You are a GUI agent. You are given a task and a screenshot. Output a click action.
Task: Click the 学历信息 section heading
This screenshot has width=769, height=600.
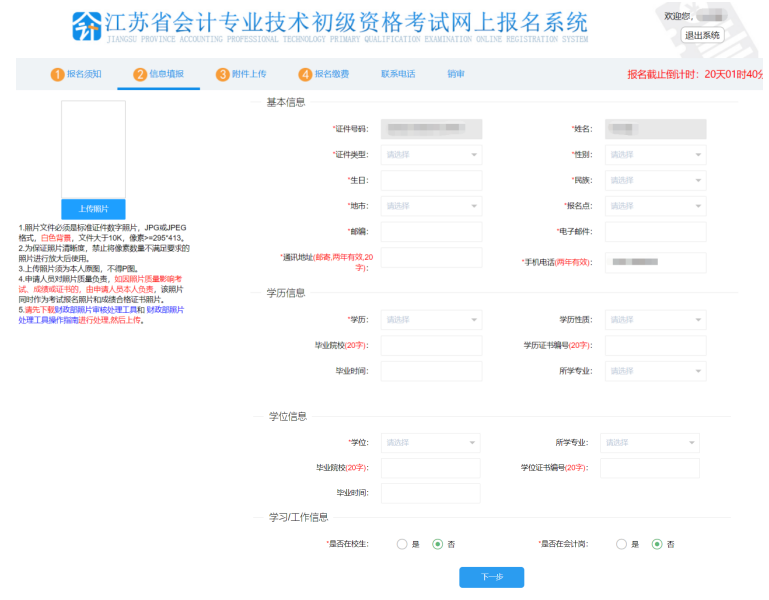coord(286,293)
